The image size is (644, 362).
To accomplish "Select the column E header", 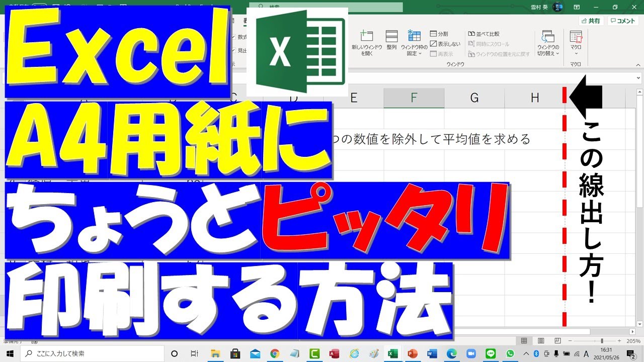I will 354,98.
